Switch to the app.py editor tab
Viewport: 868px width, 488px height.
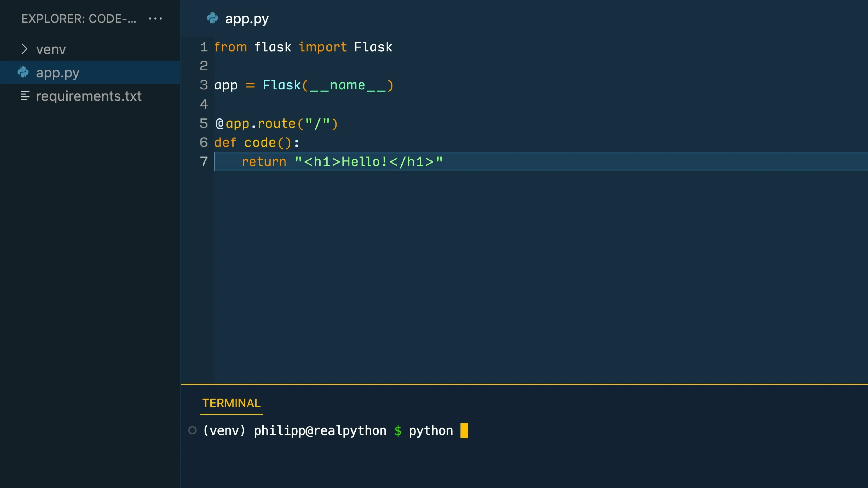click(247, 19)
